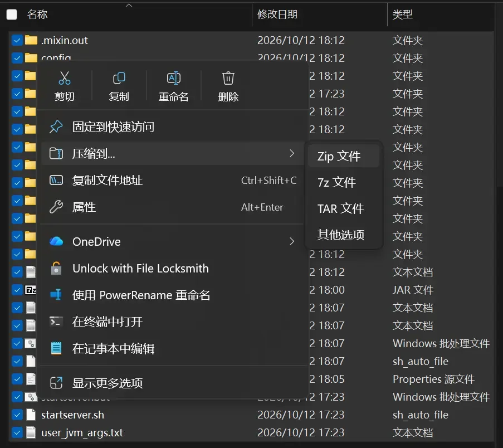Choose 7z 文件 in the compress submenu
503x448 pixels.
tap(344, 182)
